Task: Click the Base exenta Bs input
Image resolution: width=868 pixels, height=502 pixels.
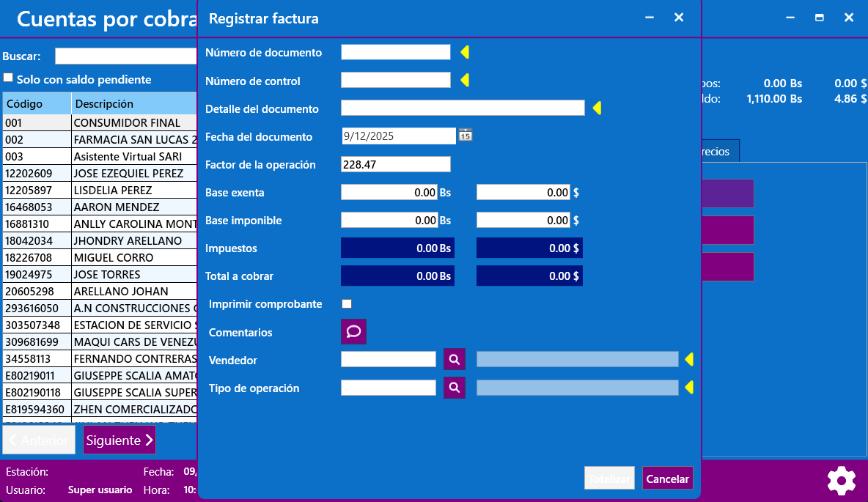Action: pos(389,192)
